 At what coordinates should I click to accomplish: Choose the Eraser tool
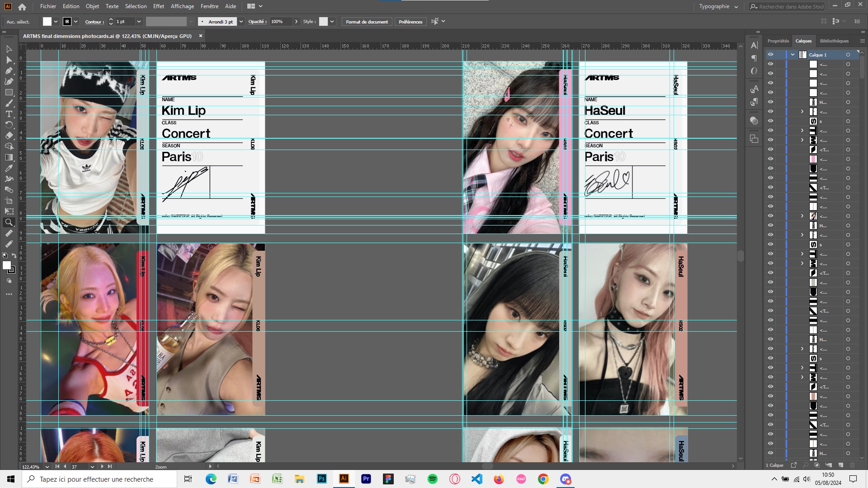(x=9, y=136)
